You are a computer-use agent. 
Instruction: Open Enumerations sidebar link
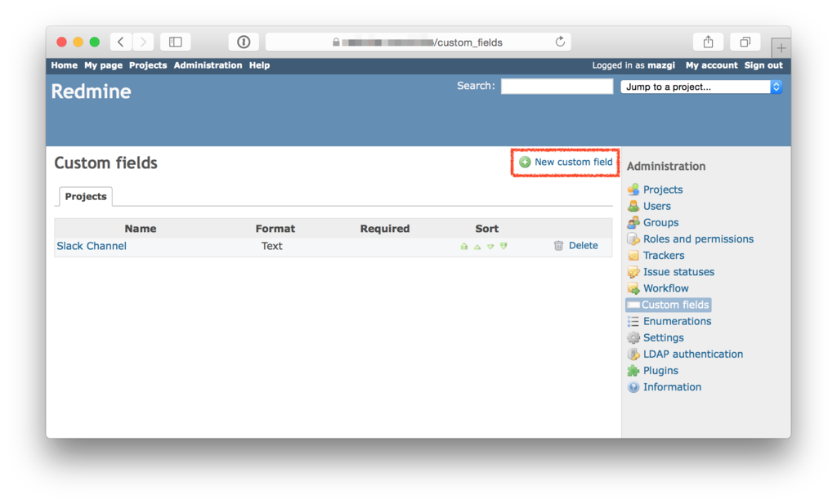coord(677,321)
